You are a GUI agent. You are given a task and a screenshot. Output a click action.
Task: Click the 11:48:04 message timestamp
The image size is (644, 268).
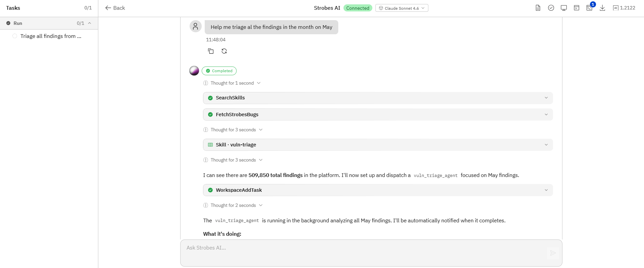(x=216, y=40)
